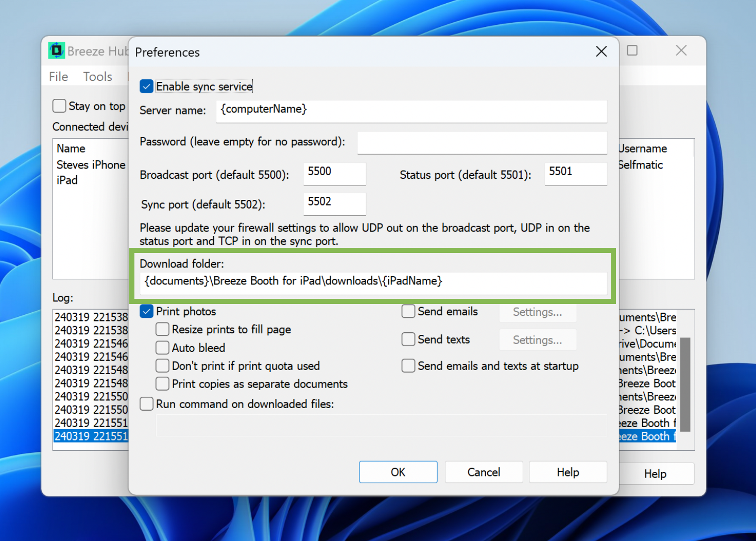Check Send emails and texts at startup
The image size is (756, 541).
point(408,366)
